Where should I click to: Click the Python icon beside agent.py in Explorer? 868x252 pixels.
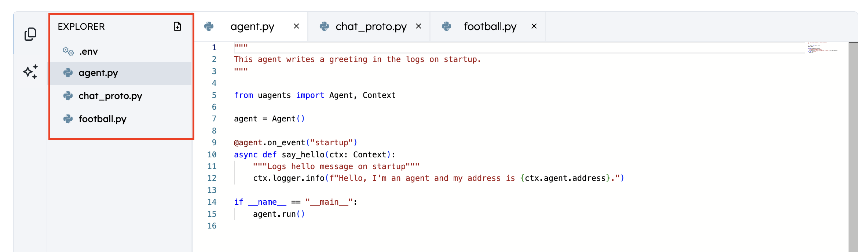coord(68,73)
